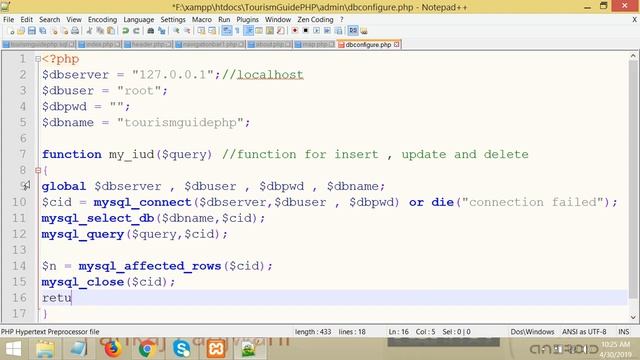Screen dimensions: 640x360
Task: Open the Zen Coding menu
Action: tap(315, 20)
